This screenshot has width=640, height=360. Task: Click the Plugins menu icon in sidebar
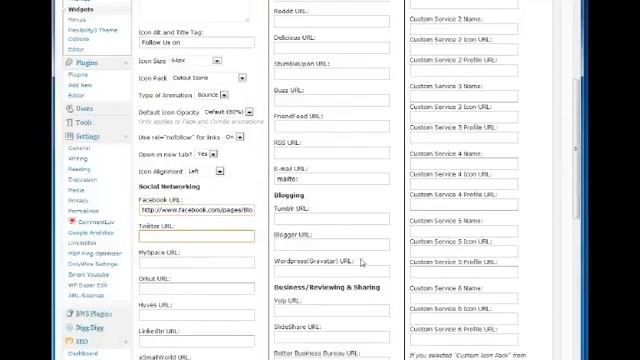pos(69,62)
